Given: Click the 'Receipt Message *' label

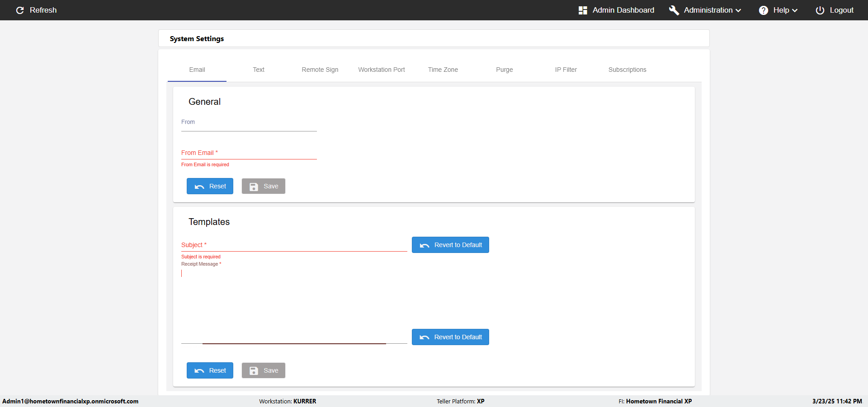Looking at the screenshot, I should 201,264.
